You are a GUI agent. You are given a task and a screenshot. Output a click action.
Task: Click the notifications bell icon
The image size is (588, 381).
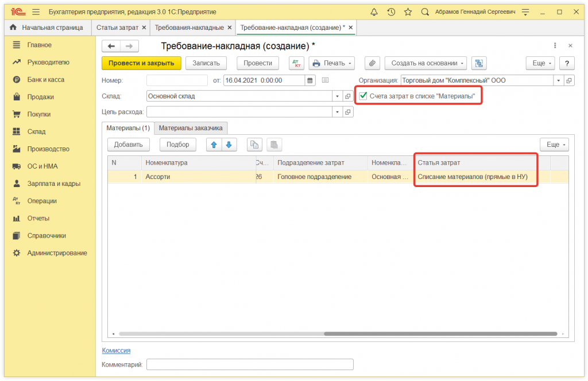374,11
